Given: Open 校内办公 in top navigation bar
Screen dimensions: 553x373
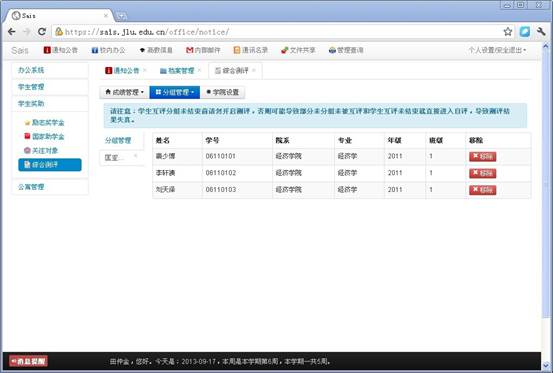Looking at the screenshot, I should click(108, 50).
